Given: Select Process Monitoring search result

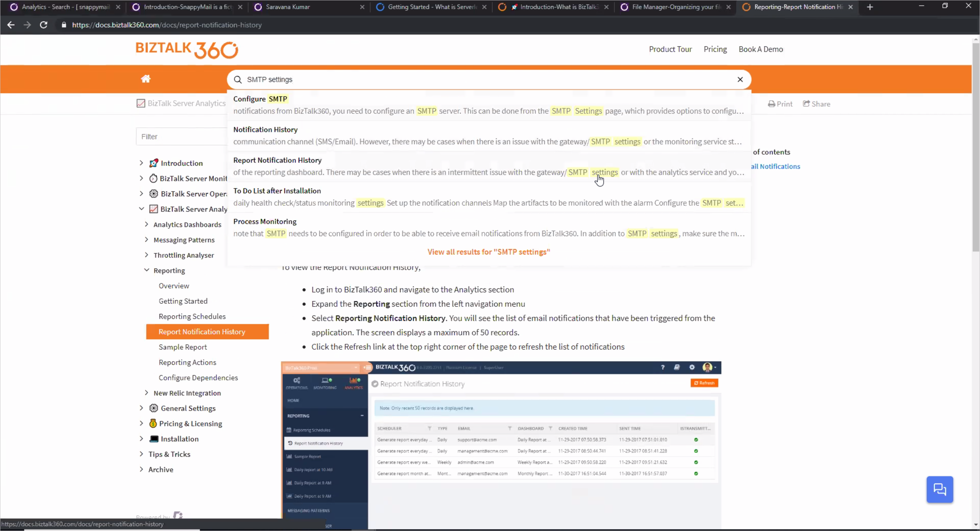Looking at the screenshot, I should [x=265, y=221].
